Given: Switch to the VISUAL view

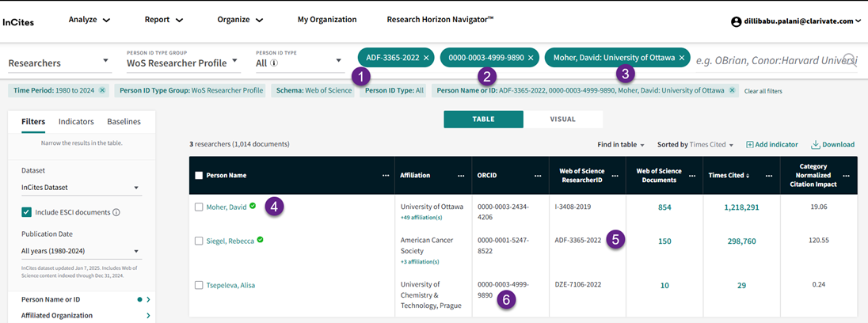Looking at the screenshot, I should [x=563, y=119].
